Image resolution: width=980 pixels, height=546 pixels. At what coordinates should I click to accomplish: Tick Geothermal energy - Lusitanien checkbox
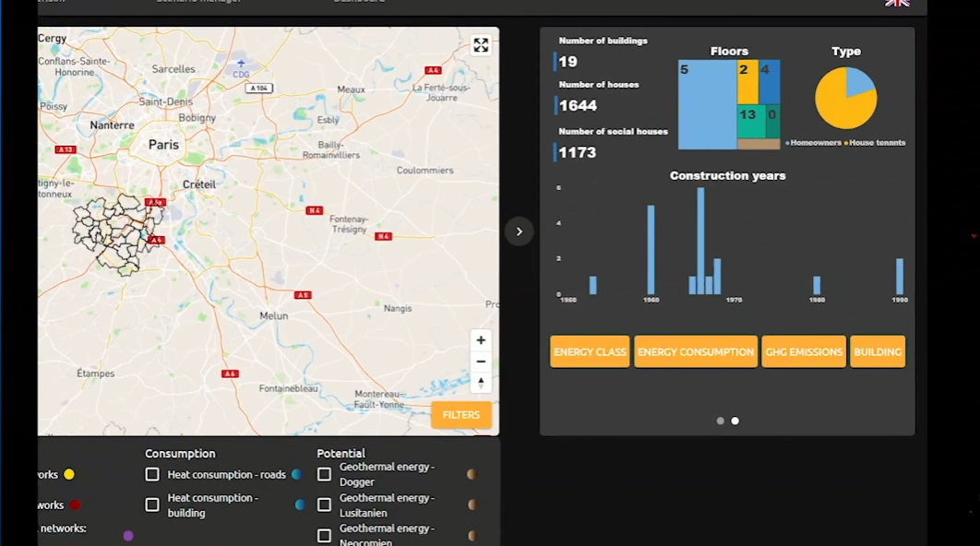(x=324, y=504)
